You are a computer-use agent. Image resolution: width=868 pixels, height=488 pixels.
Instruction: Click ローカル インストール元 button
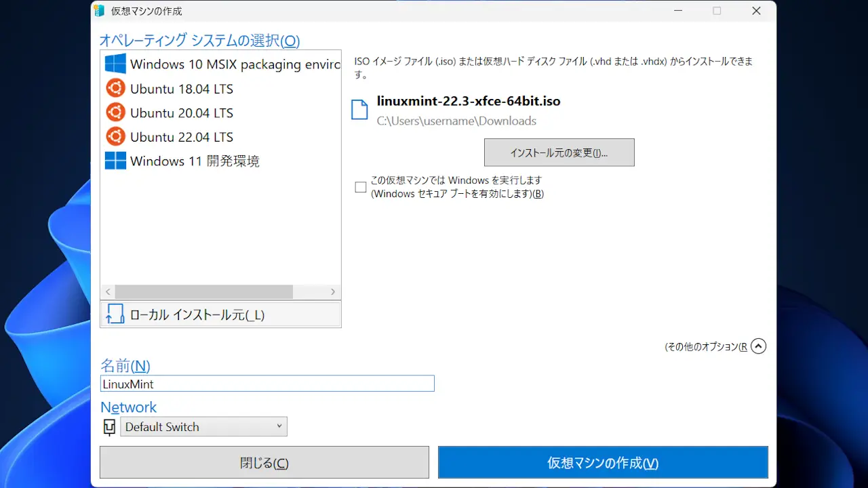[x=221, y=314]
